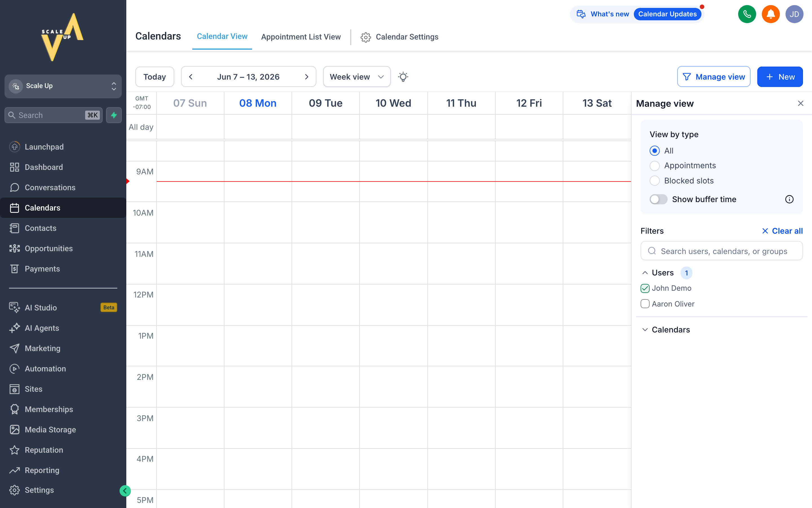Click the search users, calendars, groups field

click(721, 251)
